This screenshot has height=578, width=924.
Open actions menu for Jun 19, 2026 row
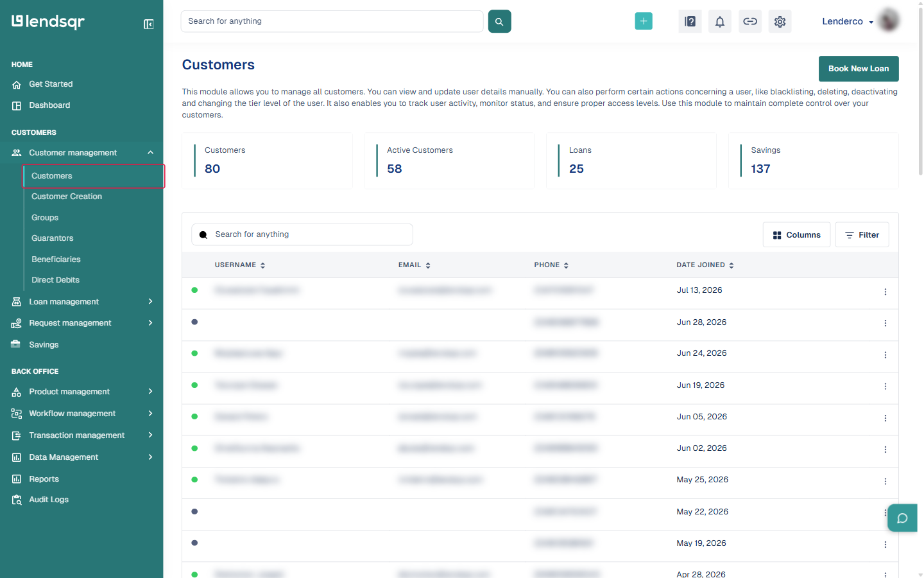[x=886, y=386]
